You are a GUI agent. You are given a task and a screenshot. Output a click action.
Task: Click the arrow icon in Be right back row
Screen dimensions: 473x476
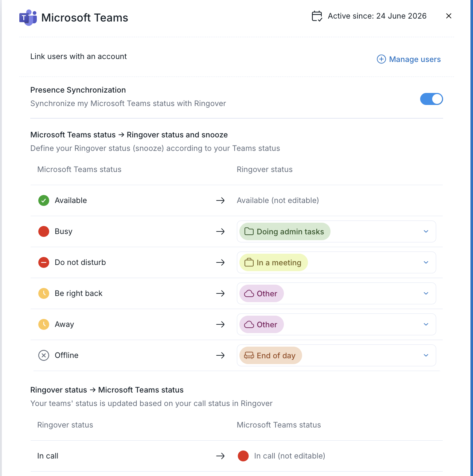point(220,293)
